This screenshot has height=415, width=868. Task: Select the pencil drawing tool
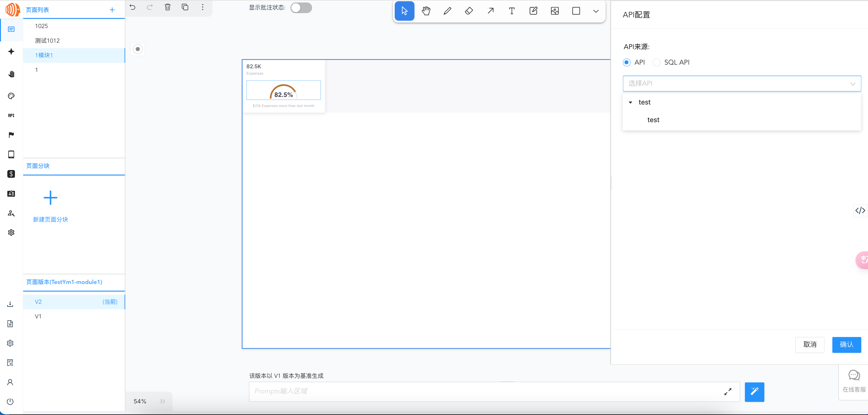(x=447, y=11)
